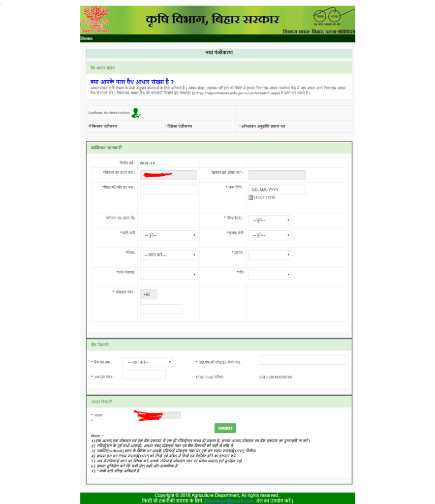Click the Copyright 2018 Agriculture Department text
The height and width of the screenshot is (504, 435).
(x=217, y=495)
